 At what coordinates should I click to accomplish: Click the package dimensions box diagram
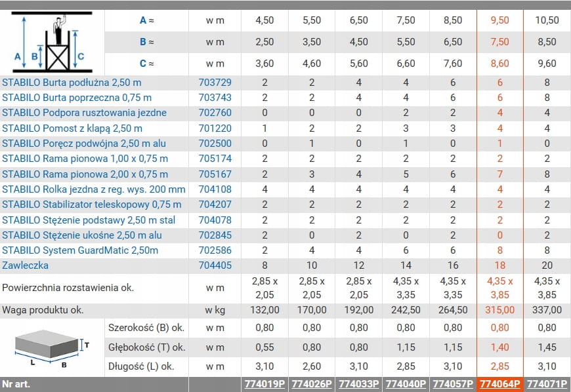click(52, 347)
